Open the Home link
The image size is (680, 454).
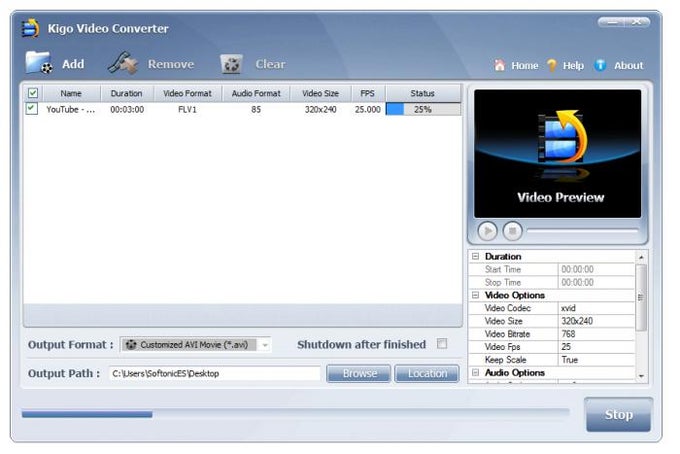(525, 65)
